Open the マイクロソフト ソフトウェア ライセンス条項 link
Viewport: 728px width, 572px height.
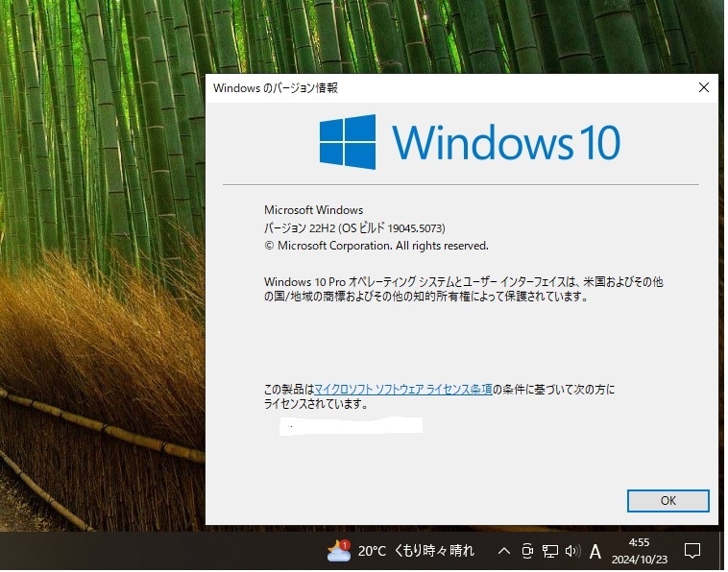pyautogui.click(x=403, y=390)
